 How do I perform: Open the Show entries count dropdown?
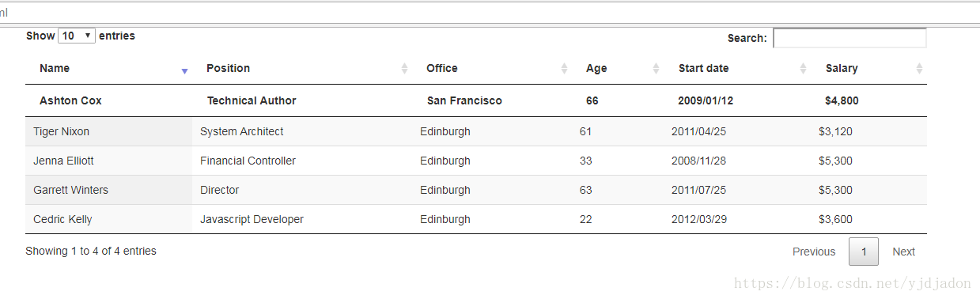pyautogui.click(x=77, y=36)
